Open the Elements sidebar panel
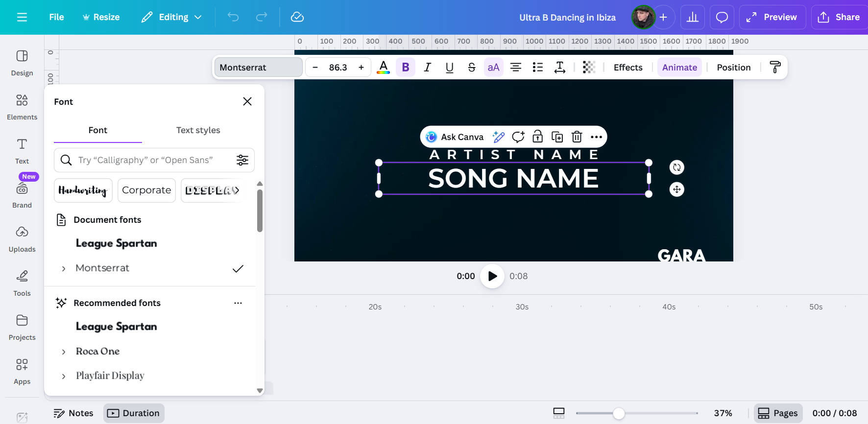The width and height of the screenshot is (868, 424). (x=22, y=107)
